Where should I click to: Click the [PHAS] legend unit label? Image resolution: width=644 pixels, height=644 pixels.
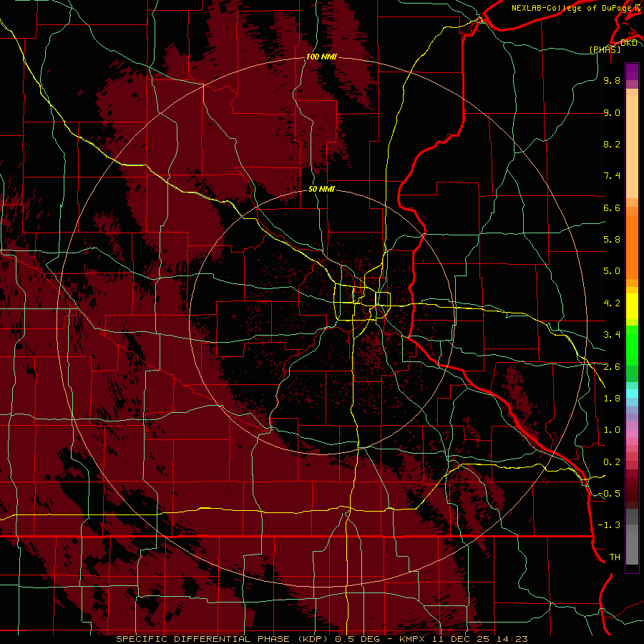[x=605, y=49]
